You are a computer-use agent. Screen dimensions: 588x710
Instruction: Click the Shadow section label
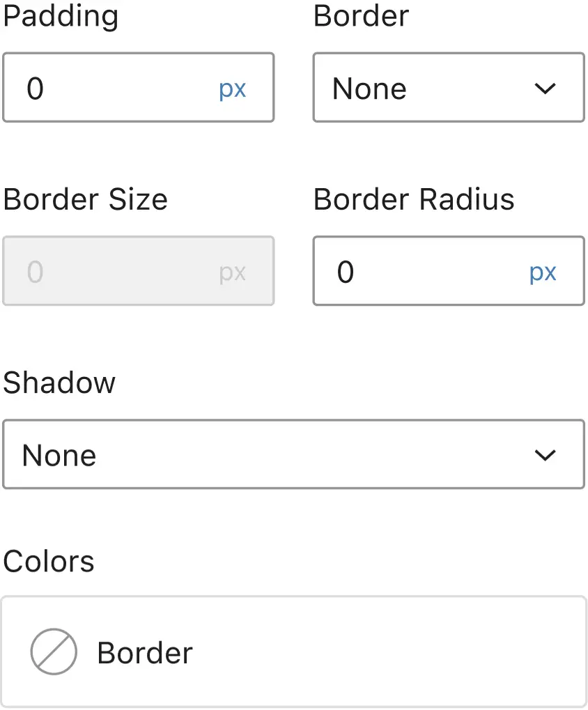pos(59,383)
